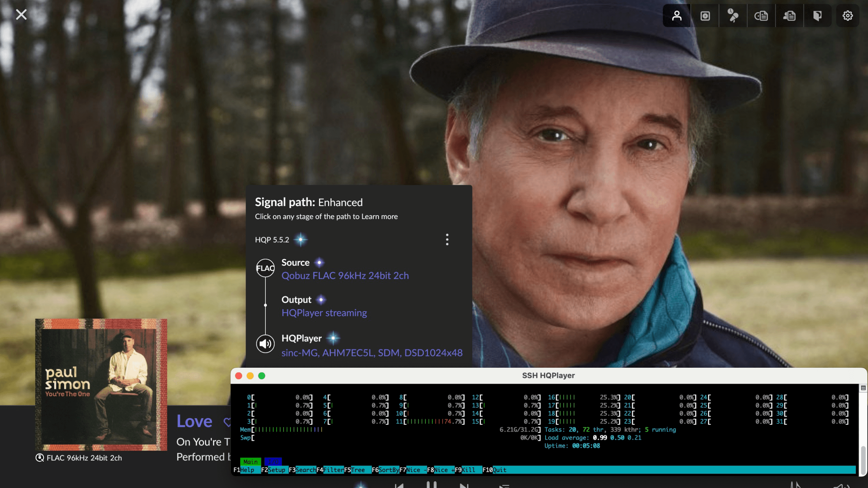Open the artist photo view
868x488 pixels.
[x=676, y=16]
